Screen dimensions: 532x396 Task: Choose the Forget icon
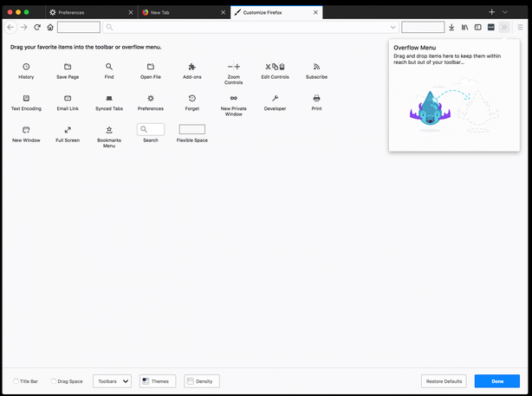[x=192, y=98]
